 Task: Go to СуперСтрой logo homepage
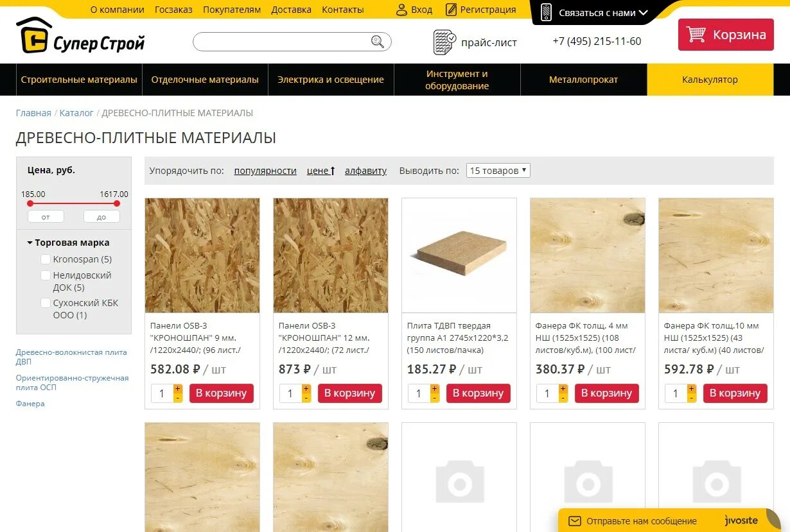(80, 36)
